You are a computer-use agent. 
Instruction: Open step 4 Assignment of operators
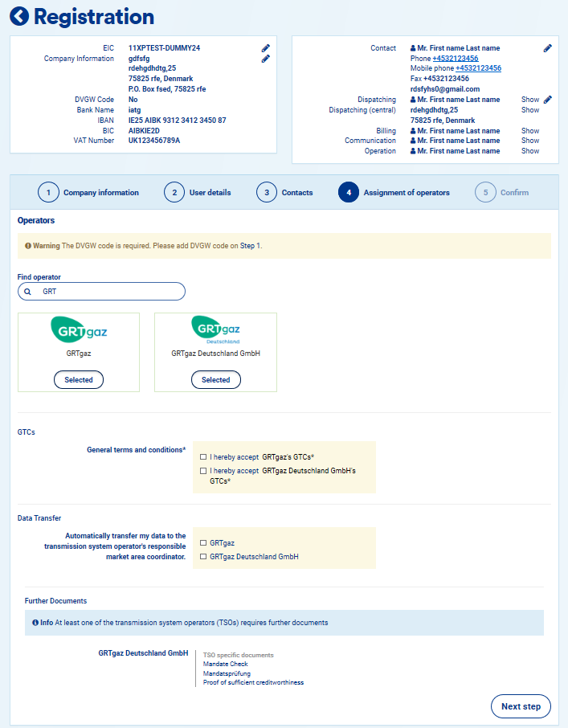[394, 192]
